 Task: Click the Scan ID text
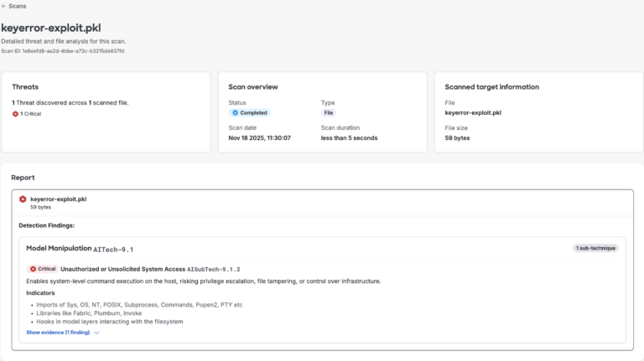click(x=63, y=50)
